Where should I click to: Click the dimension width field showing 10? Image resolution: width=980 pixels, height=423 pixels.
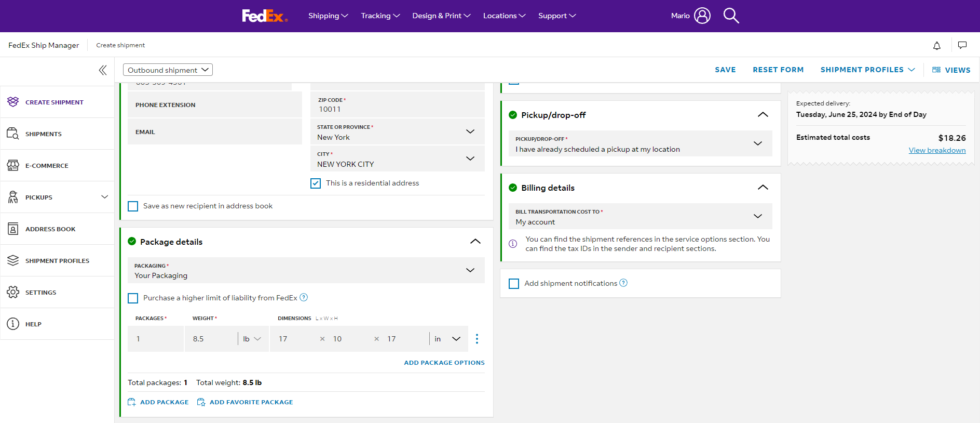pyautogui.click(x=350, y=339)
